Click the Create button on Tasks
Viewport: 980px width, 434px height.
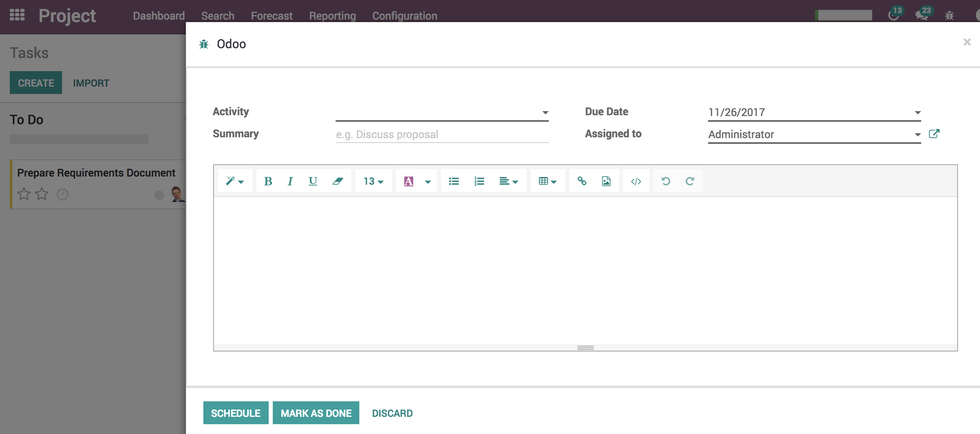[x=36, y=83]
